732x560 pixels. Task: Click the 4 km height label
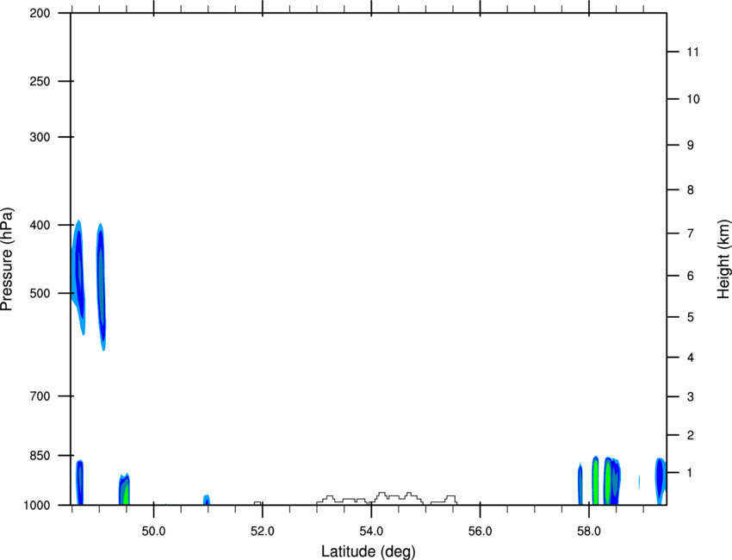pos(691,358)
